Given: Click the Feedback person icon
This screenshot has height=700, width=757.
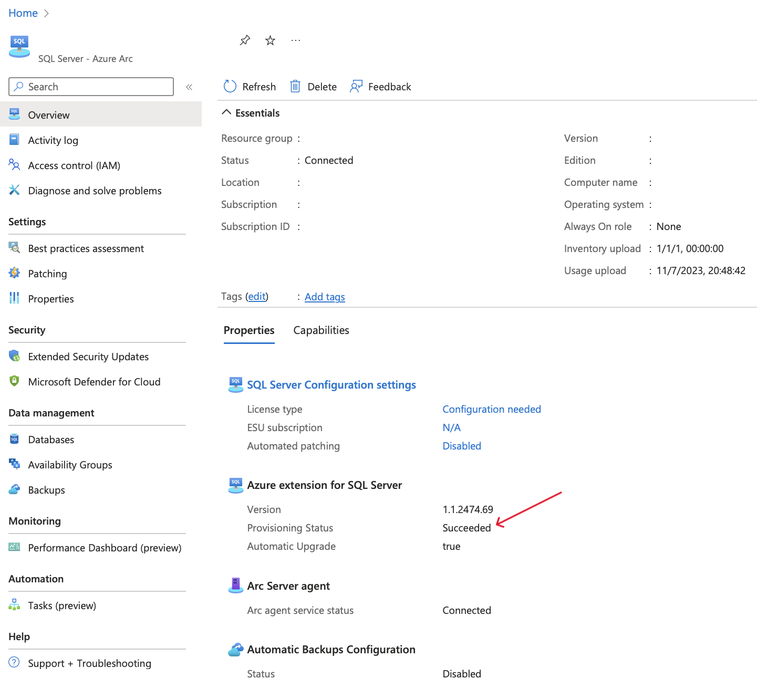Looking at the screenshot, I should point(356,86).
